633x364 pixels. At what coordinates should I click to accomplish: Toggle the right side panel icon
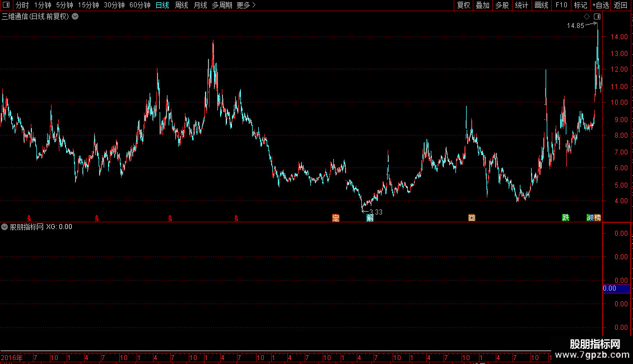pyautogui.click(x=597, y=17)
